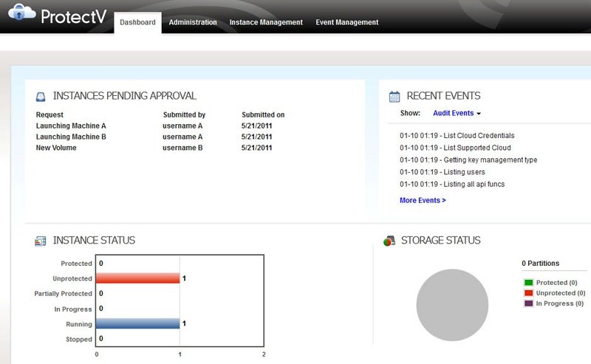Click the Instances Pending Approval heading
Screen dimensions: 591x364
124,96
